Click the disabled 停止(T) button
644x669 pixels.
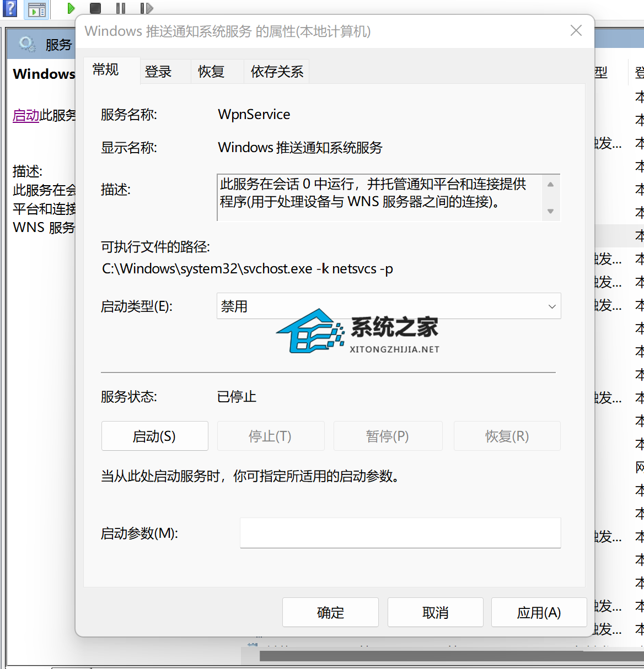tap(271, 436)
